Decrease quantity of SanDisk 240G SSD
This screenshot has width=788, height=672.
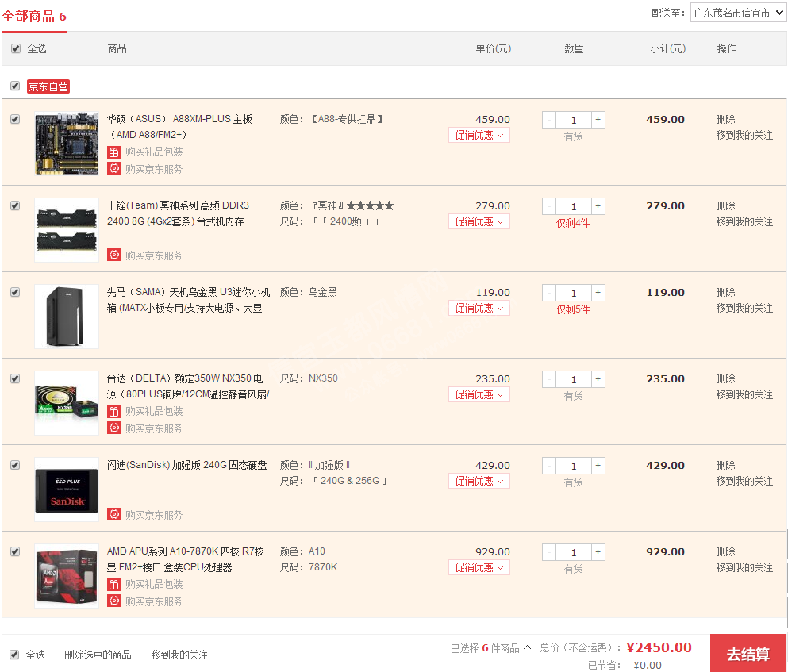pyautogui.click(x=549, y=466)
